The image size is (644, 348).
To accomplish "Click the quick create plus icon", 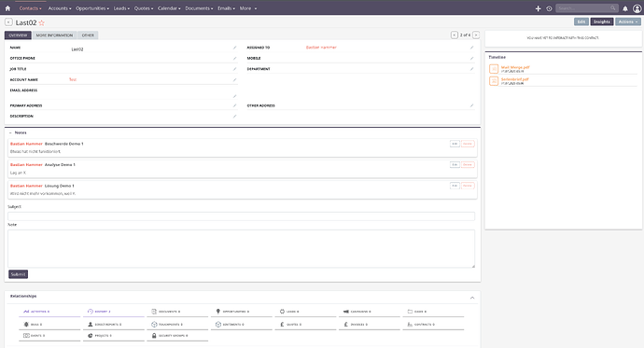I will [538, 8].
